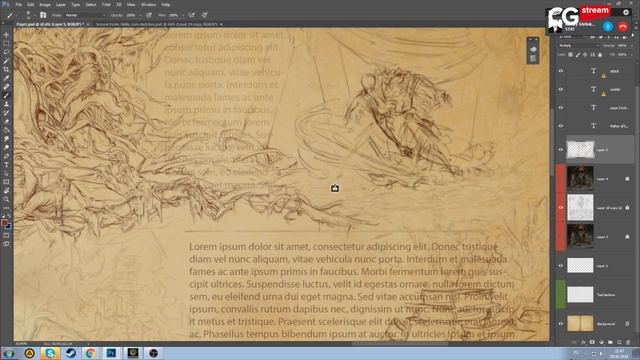Screen dimensions: 640x360
Task: Click the foreground color swatch
Action: (4, 223)
